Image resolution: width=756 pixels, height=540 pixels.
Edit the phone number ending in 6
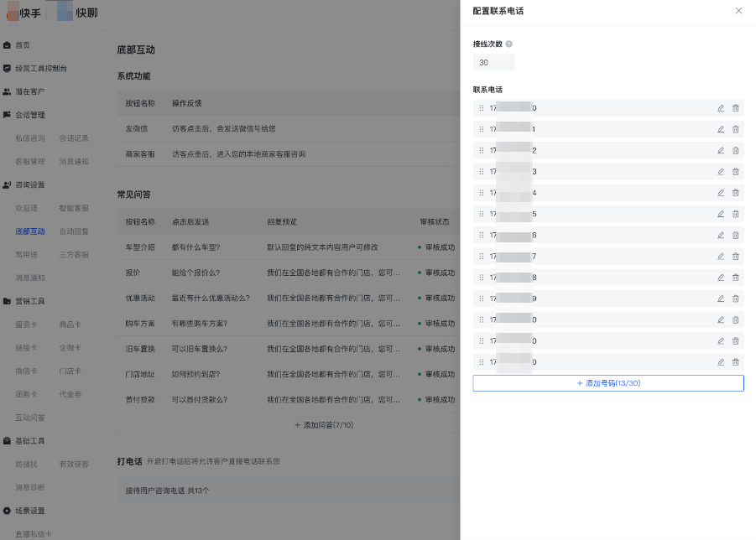pyautogui.click(x=720, y=235)
